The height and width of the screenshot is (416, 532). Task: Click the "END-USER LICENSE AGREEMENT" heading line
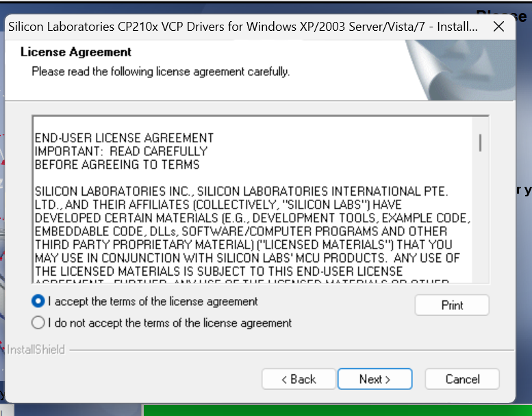[x=124, y=138]
